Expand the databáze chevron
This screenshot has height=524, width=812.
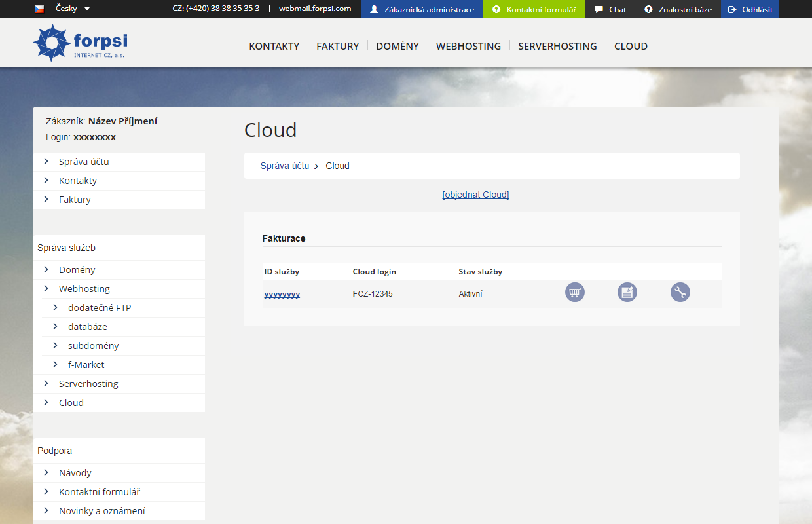coord(55,326)
